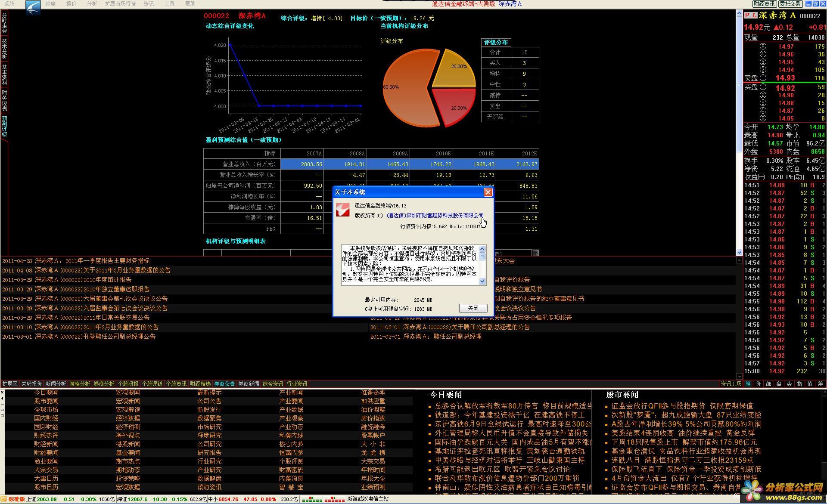Viewport: 827px width, 504px height.
Task: Open 全球市场 news category
Action: click(47, 410)
